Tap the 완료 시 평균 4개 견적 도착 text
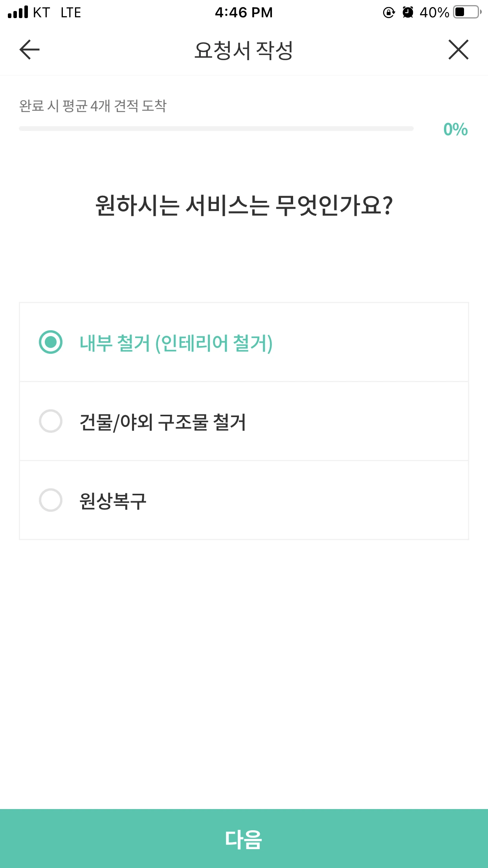 click(x=93, y=106)
